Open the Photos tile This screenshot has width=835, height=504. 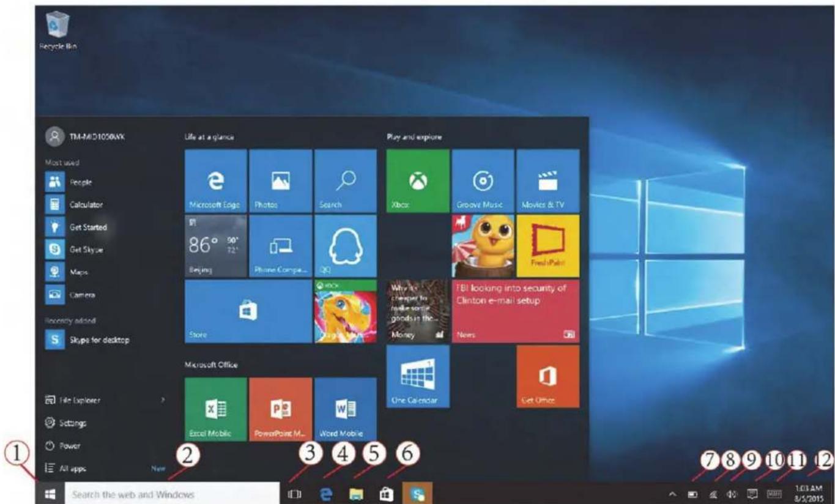click(281, 180)
